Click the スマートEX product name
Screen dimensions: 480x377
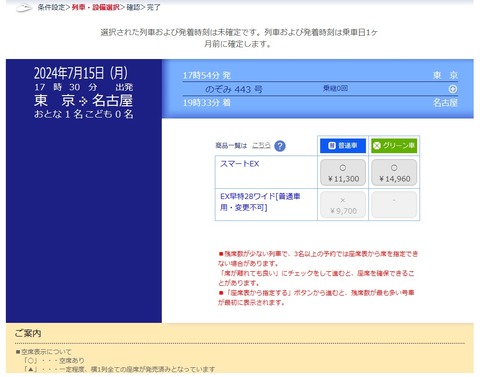239,164
